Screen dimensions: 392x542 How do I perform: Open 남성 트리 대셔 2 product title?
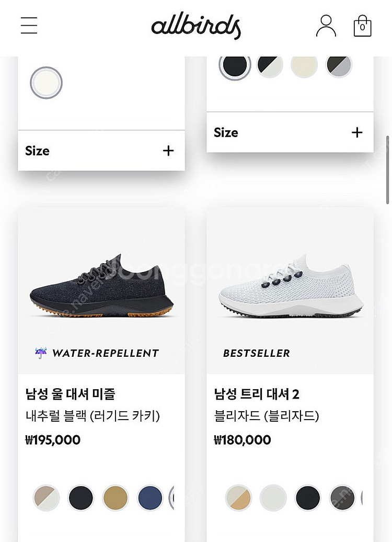pos(257,394)
